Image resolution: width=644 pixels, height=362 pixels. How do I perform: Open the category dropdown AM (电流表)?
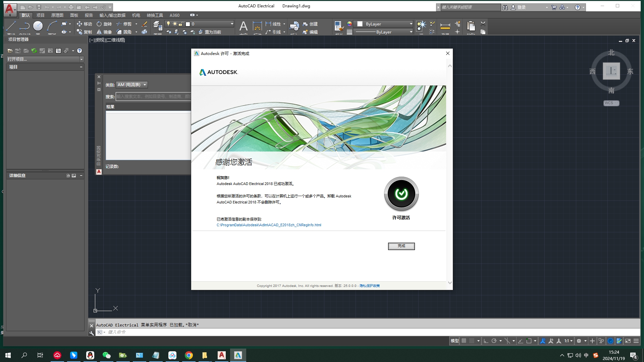click(132, 85)
